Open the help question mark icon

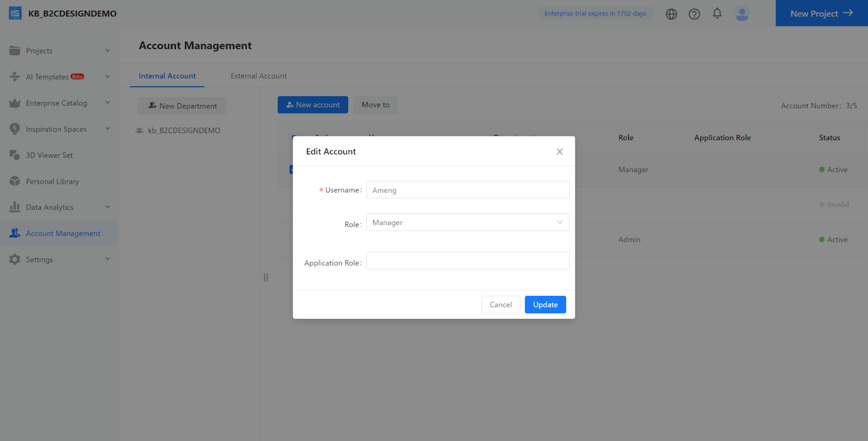[694, 14]
